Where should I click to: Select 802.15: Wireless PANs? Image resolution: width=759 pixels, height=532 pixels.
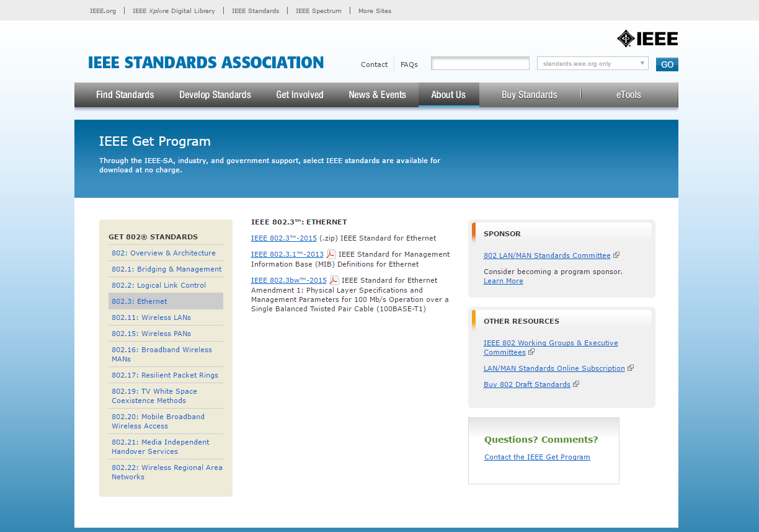[x=151, y=334]
